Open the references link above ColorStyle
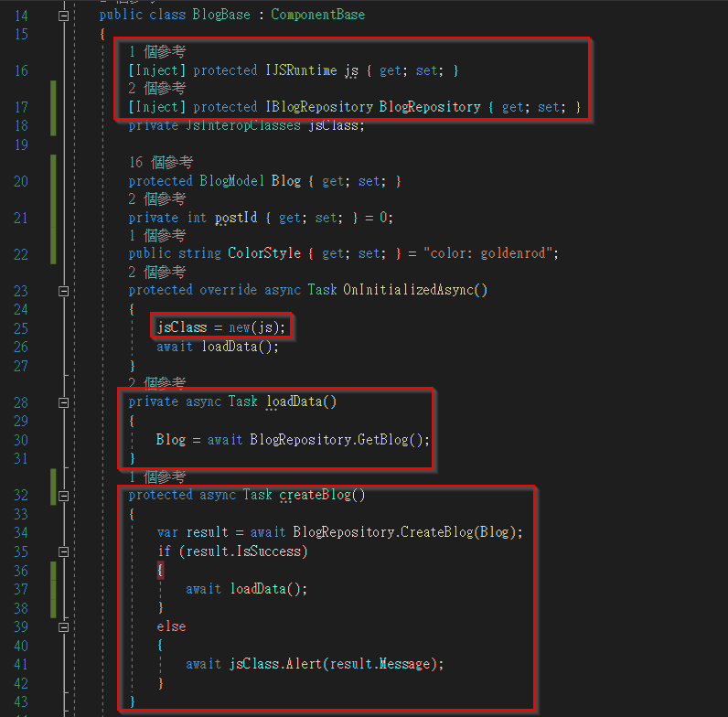The width and height of the screenshot is (728, 717). (157, 235)
